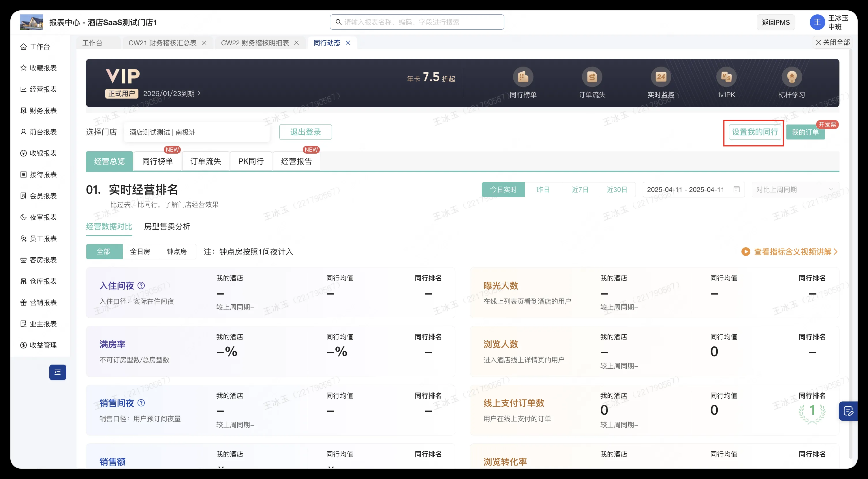This screenshot has width=868, height=479.
Task: Open the calendar icon in date range
Action: coord(736,190)
